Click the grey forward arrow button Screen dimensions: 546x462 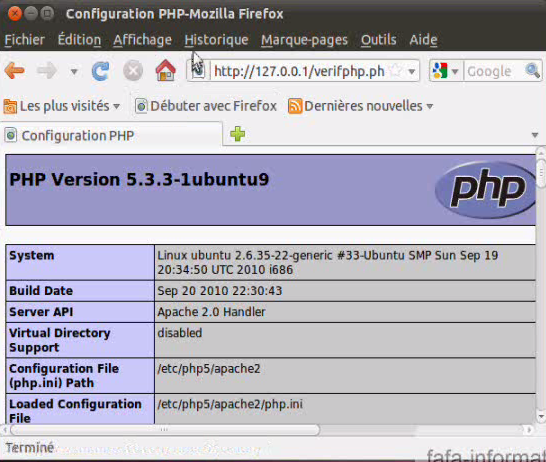click(x=47, y=71)
